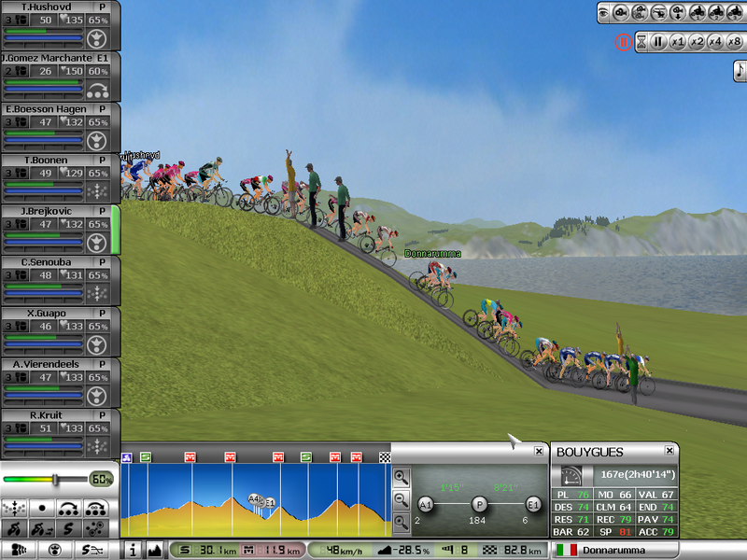Select the P peloton group node

coord(479,503)
